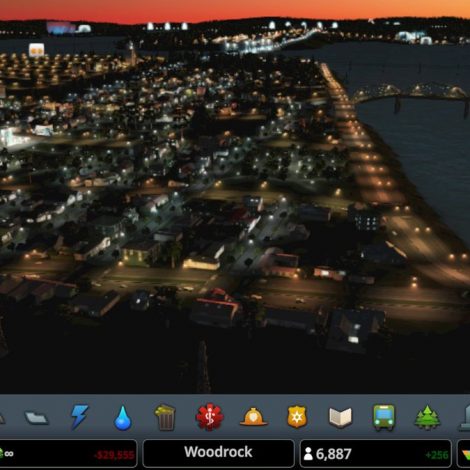Open the Water and Sewage menu

[x=123, y=418]
